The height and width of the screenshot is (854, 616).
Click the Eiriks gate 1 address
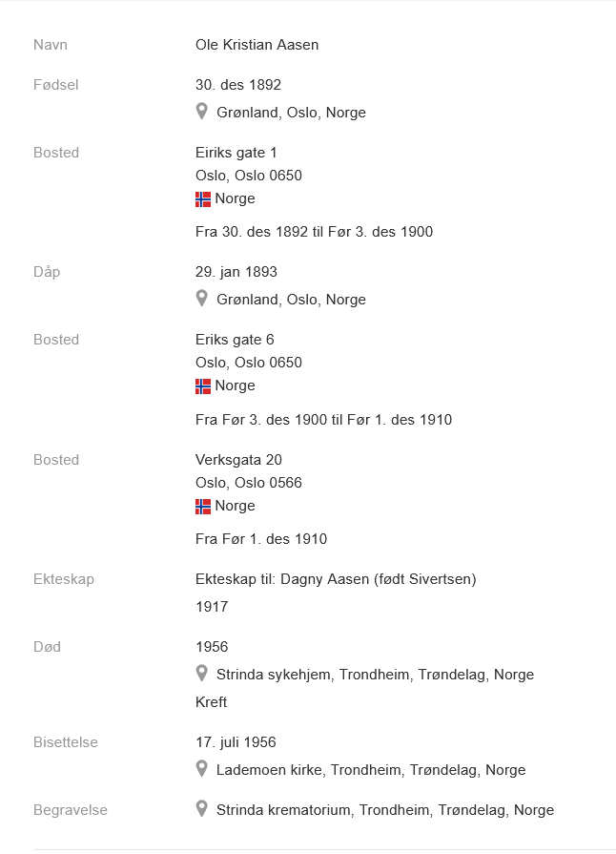pyautogui.click(x=236, y=153)
